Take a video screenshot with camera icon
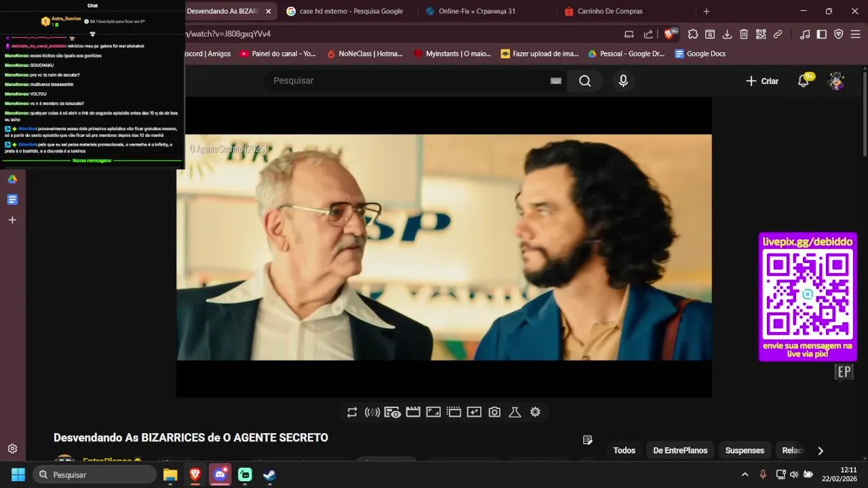 pos(494,412)
